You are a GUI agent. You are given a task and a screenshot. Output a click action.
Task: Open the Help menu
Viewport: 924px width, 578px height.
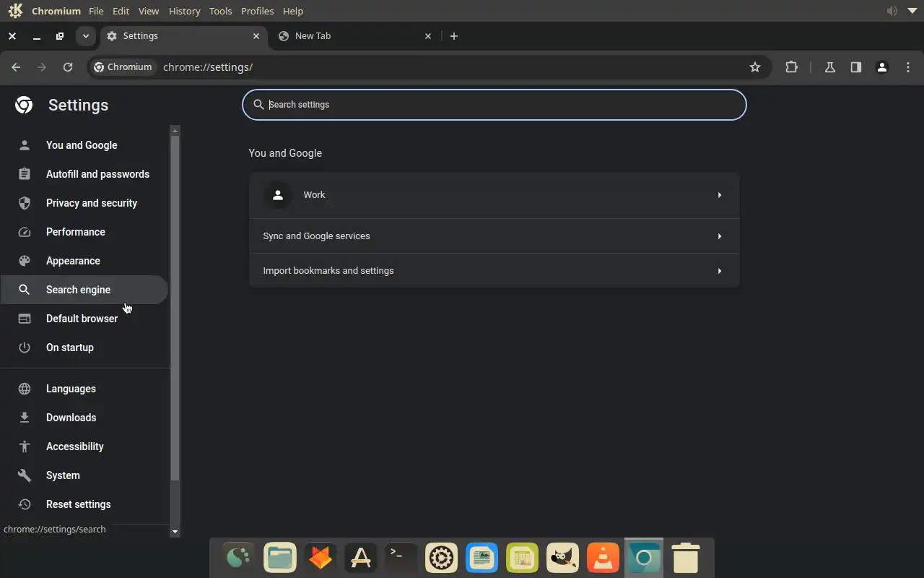[x=293, y=11]
